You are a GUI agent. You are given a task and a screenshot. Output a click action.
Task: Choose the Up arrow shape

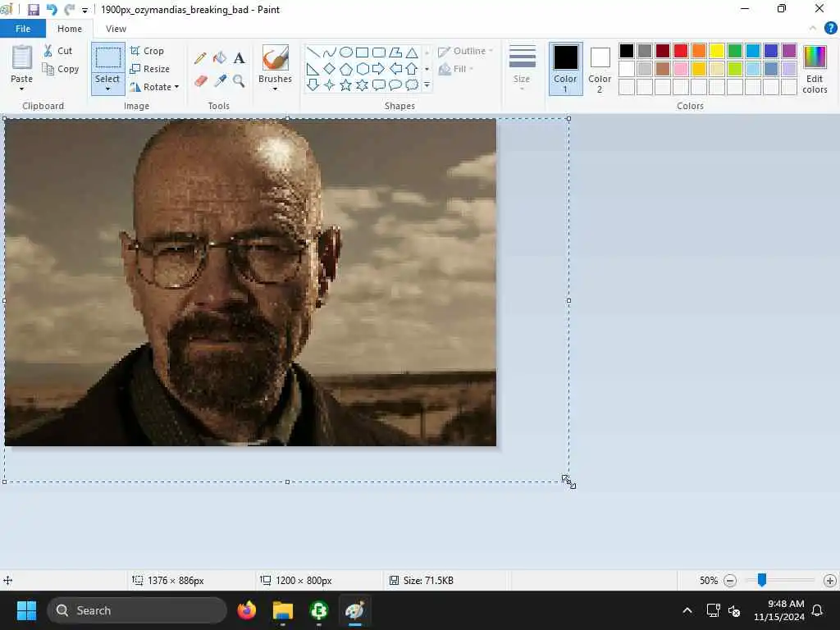(x=412, y=69)
